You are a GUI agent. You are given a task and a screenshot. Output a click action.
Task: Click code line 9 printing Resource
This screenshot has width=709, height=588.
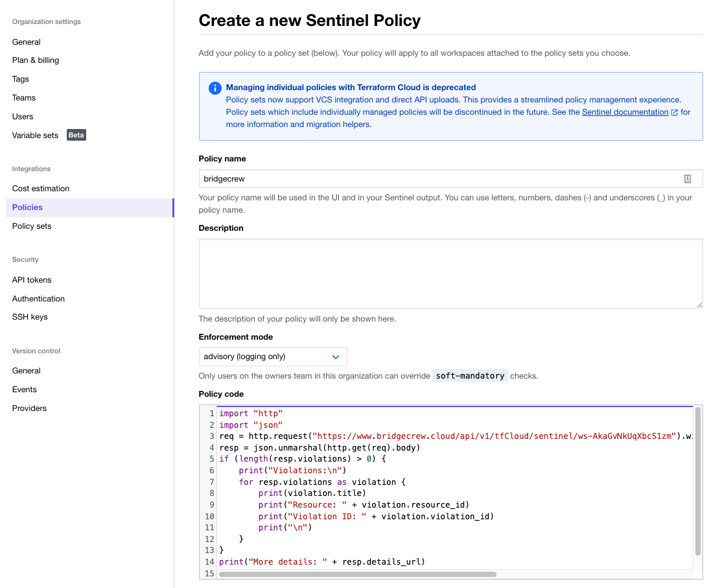[x=364, y=505]
